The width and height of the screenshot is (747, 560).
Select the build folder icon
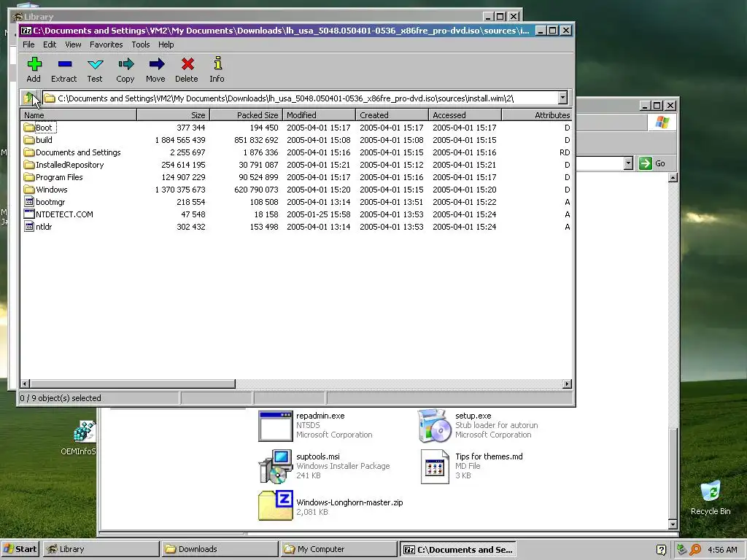click(29, 140)
